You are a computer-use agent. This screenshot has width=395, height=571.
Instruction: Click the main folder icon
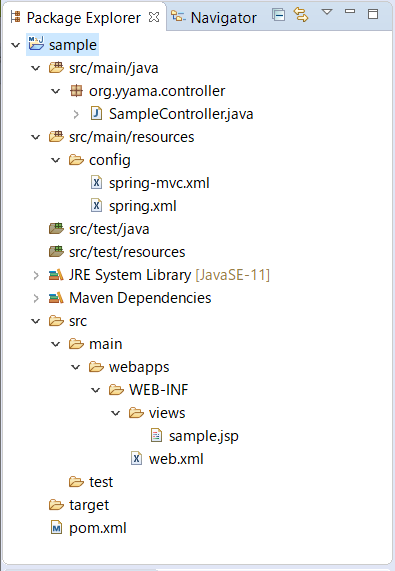click(x=76, y=344)
